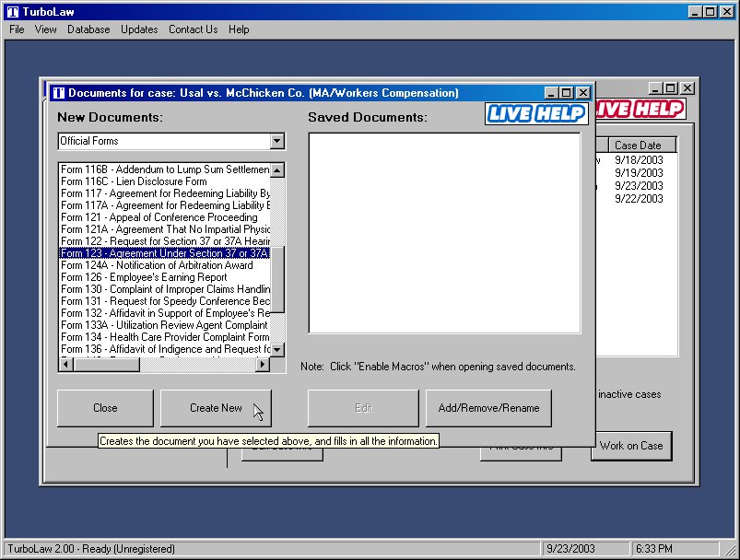This screenshot has height=560, width=740.
Task: Close the Documents for case dialog with X
Action: [583, 93]
